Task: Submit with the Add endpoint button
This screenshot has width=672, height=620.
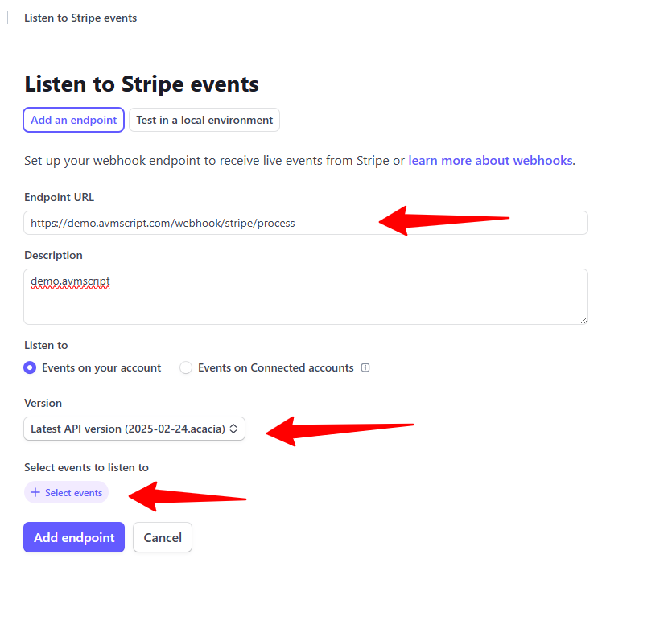Action: coord(74,537)
